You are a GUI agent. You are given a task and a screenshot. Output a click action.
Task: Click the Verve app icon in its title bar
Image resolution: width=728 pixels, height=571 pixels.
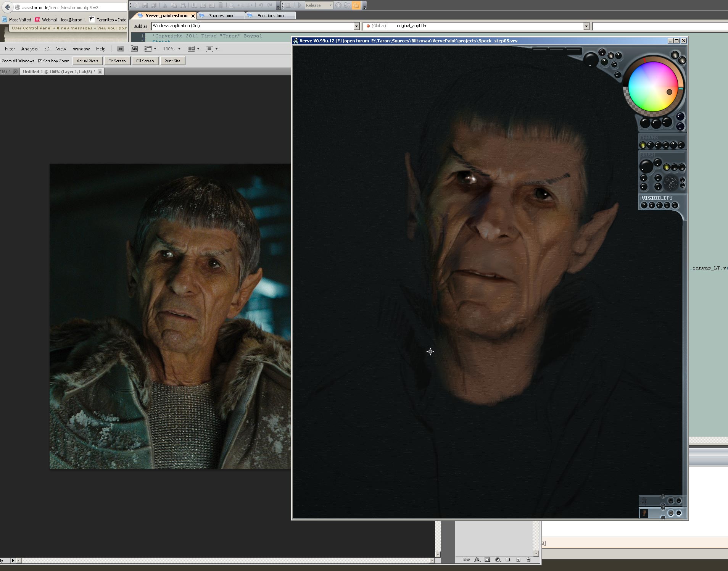(296, 41)
